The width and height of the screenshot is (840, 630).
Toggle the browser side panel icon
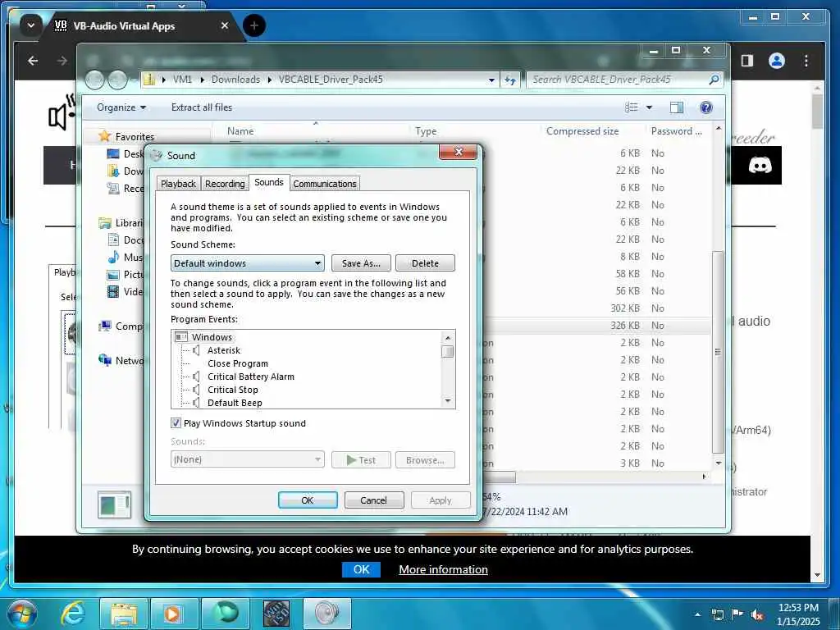(x=747, y=61)
